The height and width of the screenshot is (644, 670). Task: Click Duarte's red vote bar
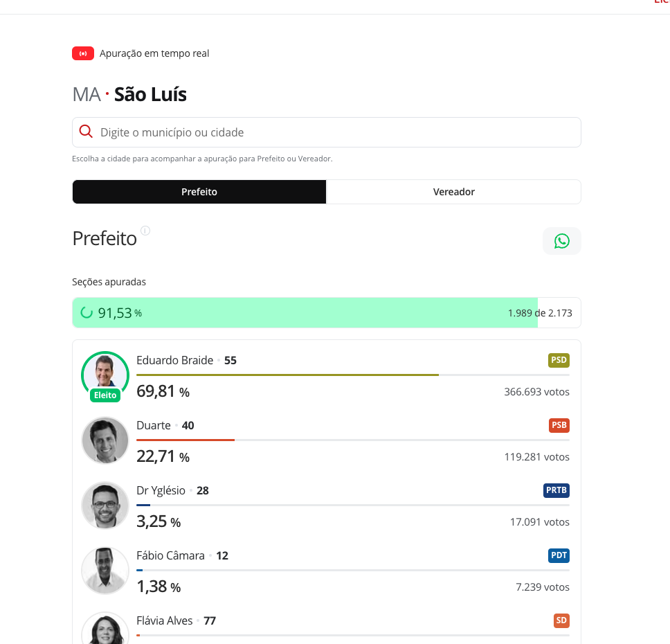pyautogui.click(x=185, y=440)
